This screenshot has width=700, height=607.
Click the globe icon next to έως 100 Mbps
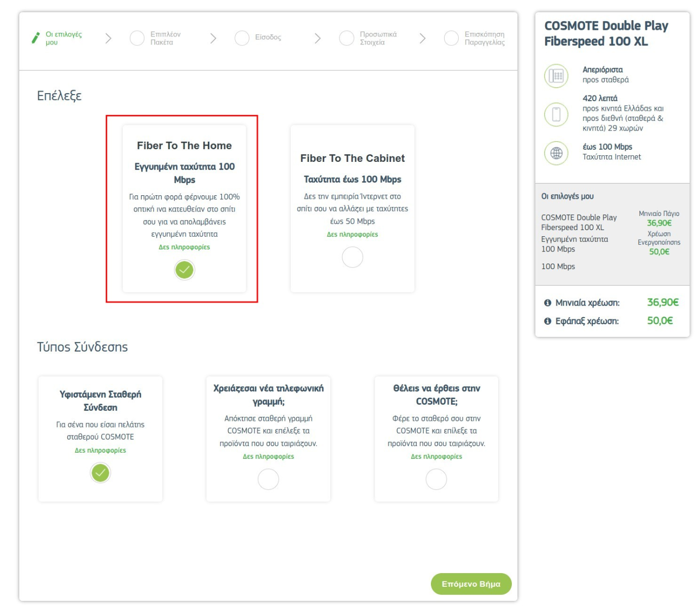(556, 153)
